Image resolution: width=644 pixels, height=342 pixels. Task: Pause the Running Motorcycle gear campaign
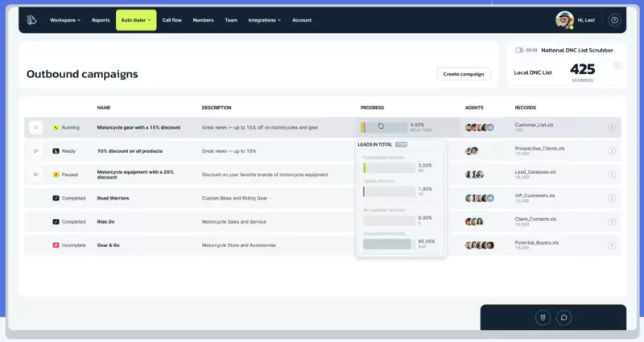coord(35,127)
